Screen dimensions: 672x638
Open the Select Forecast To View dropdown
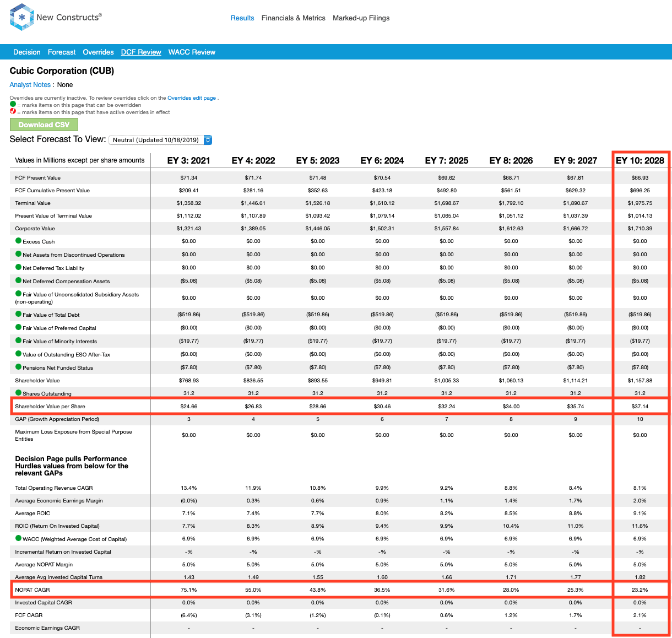click(160, 140)
